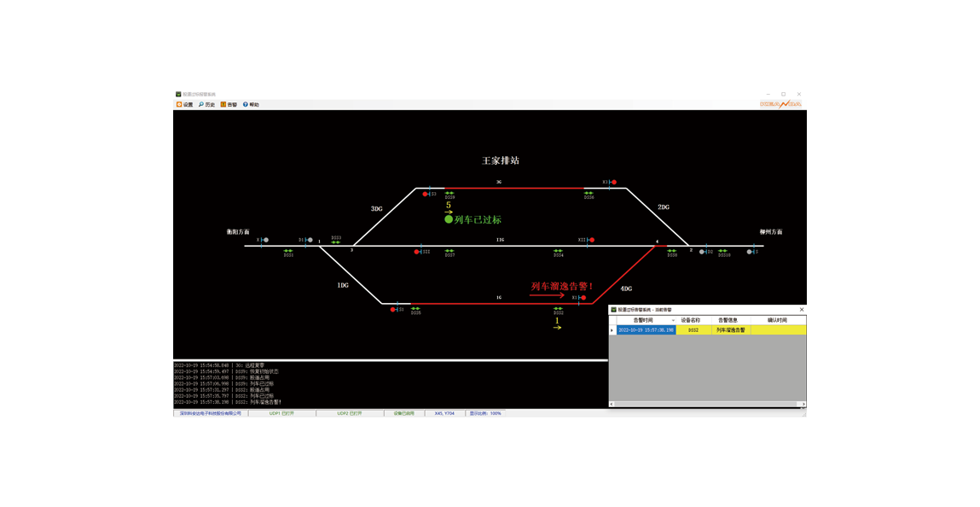This screenshot has width=980, height=507.
Task: Click the red SII signal light
Action: (x=417, y=252)
